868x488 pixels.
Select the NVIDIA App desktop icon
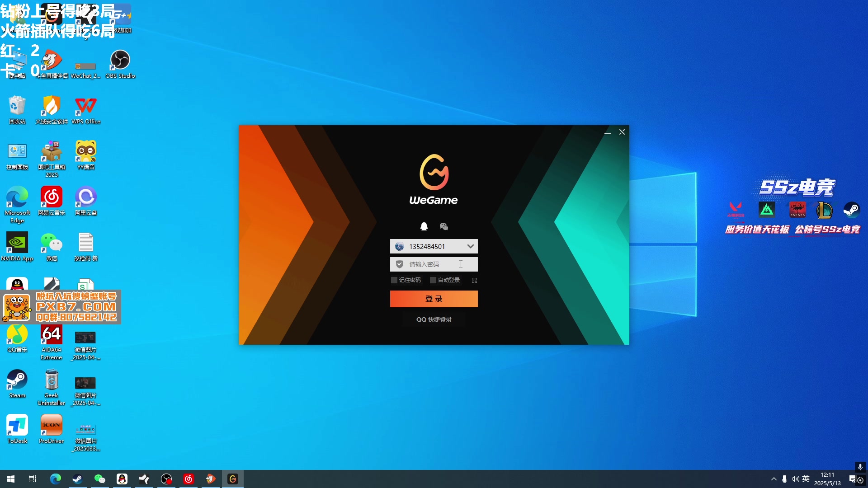17,247
